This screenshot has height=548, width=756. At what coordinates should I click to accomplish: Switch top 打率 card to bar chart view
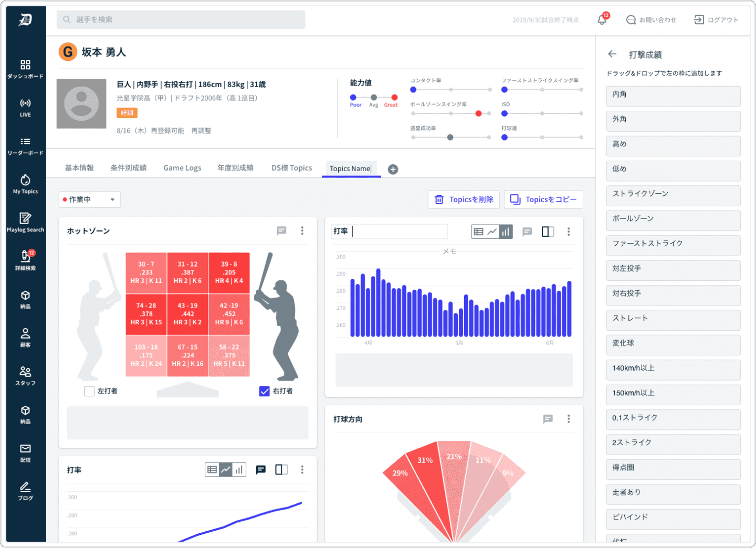coord(506,231)
